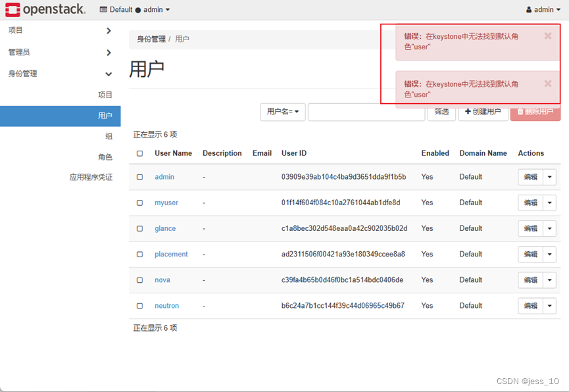Check the checkbox for myuser row

(x=139, y=203)
